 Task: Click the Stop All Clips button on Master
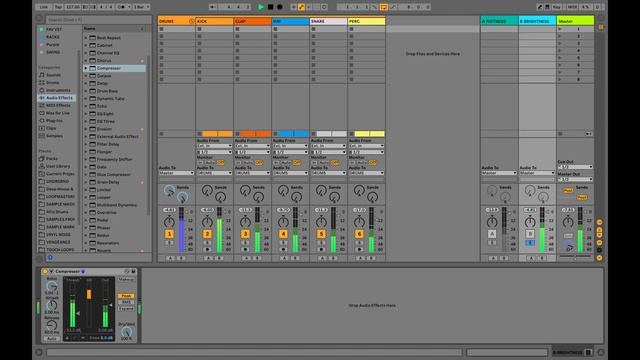click(560, 134)
